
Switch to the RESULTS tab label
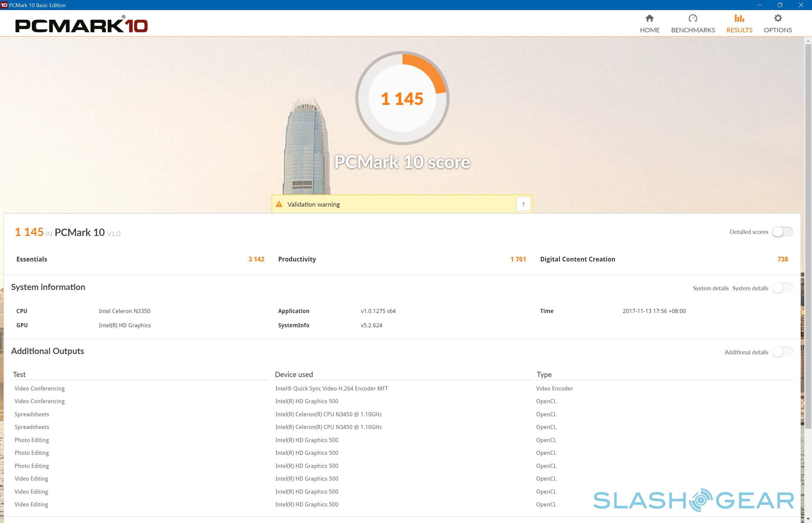(739, 30)
